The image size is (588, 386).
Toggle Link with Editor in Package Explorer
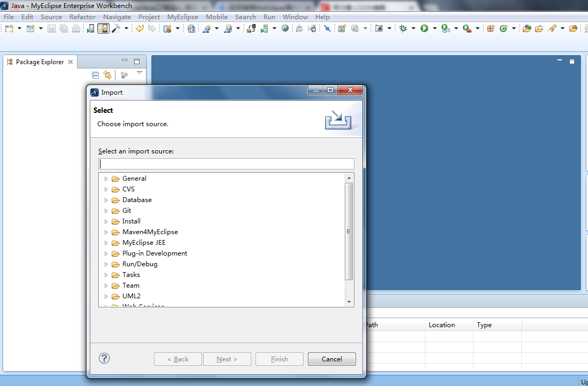pos(107,75)
